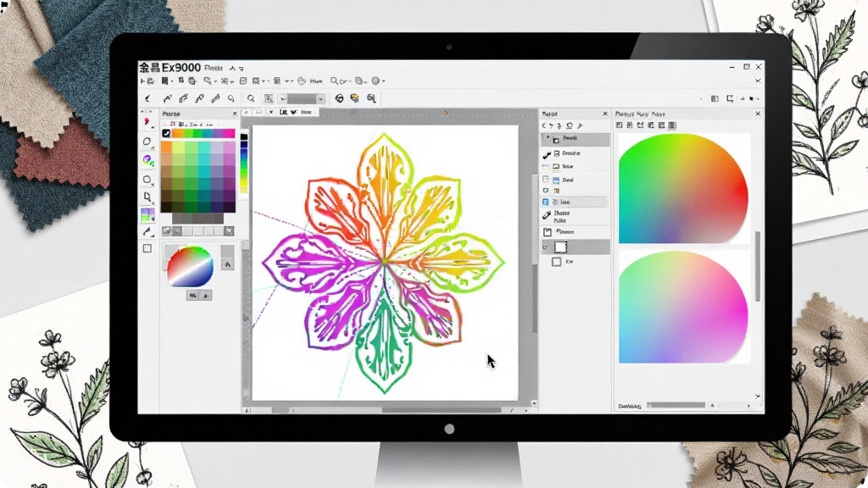The width and height of the screenshot is (868, 488).
Task: Choose the page-shaped tool in left toolbox
Action: 147,197
